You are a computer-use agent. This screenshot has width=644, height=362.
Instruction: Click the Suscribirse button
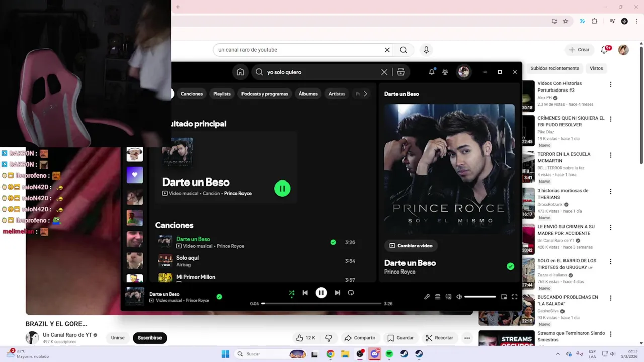click(150, 338)
